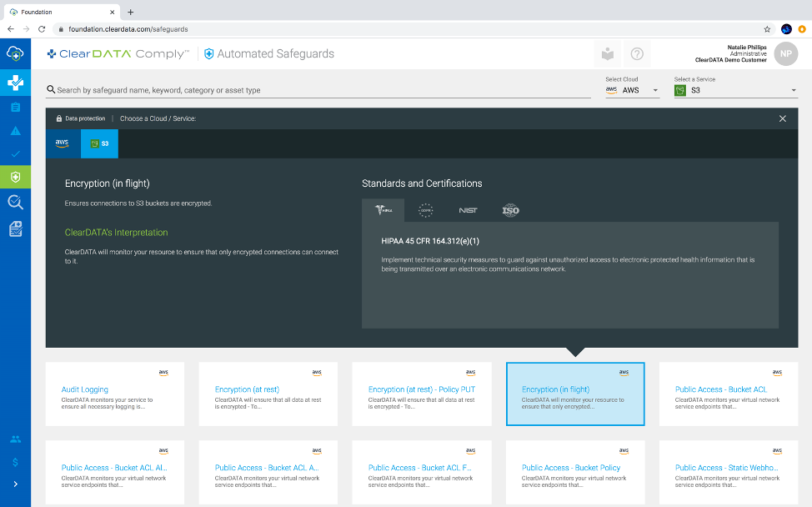Open the Audit Logging safeguard card
The image size is (812, 507).
(115, 394)
